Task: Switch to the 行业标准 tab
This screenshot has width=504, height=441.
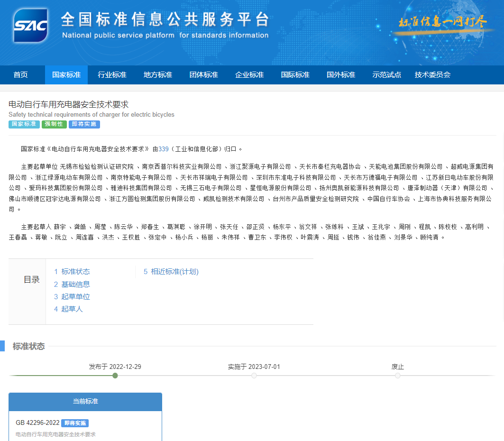Action: click(112, 75)
